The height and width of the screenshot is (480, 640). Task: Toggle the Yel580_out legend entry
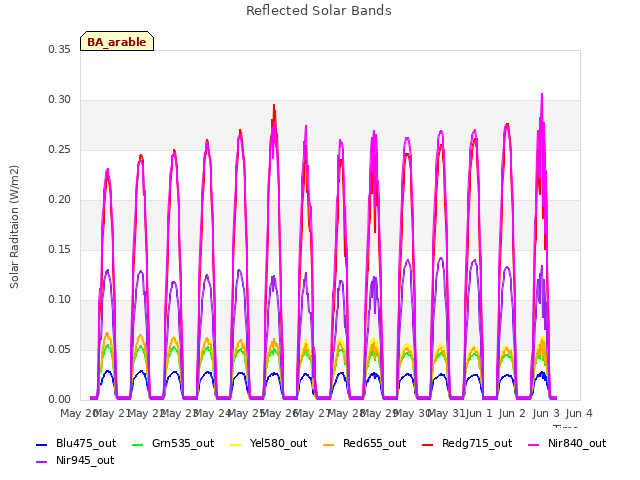[x=269, y=444]
